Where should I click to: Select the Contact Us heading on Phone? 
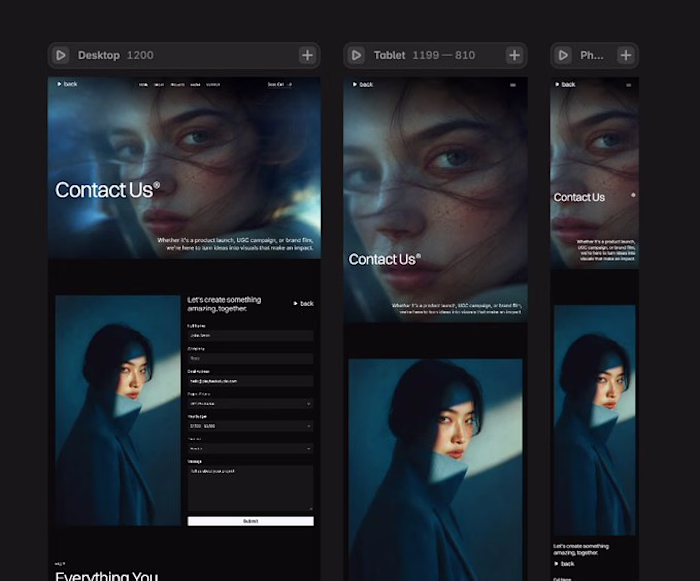click(579, 197)
